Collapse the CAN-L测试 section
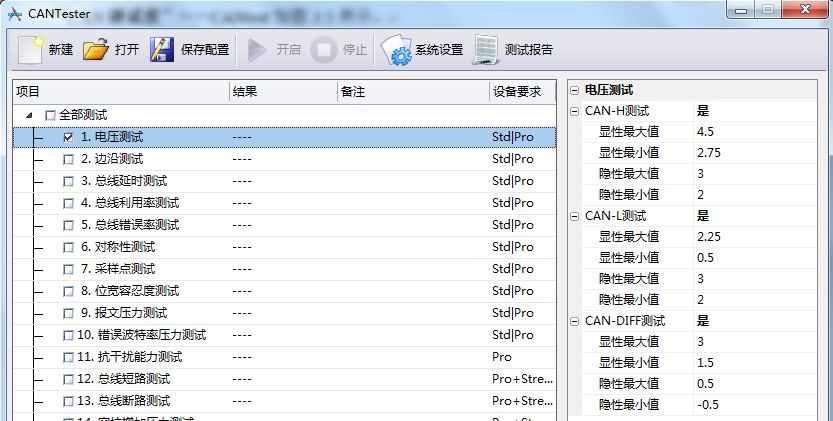The height and width of the screenshot is (421, 833). click(574, 216)
